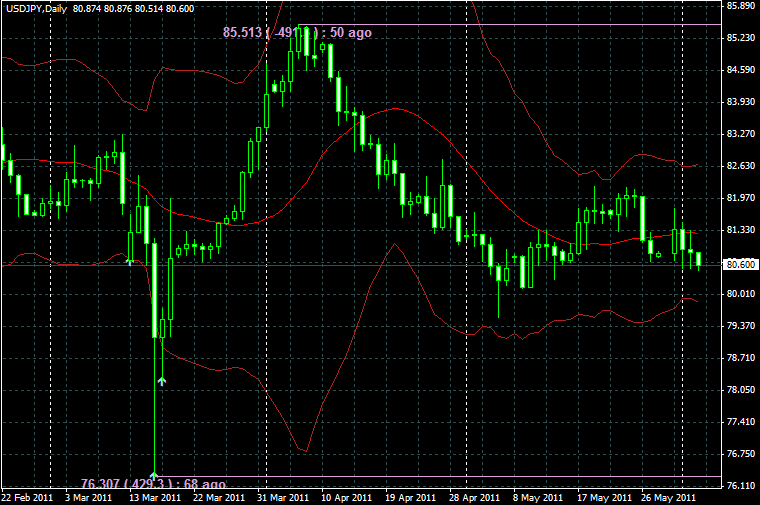
Task: Click the last candlestick on the chart
Action: click(x=698, y=259)
